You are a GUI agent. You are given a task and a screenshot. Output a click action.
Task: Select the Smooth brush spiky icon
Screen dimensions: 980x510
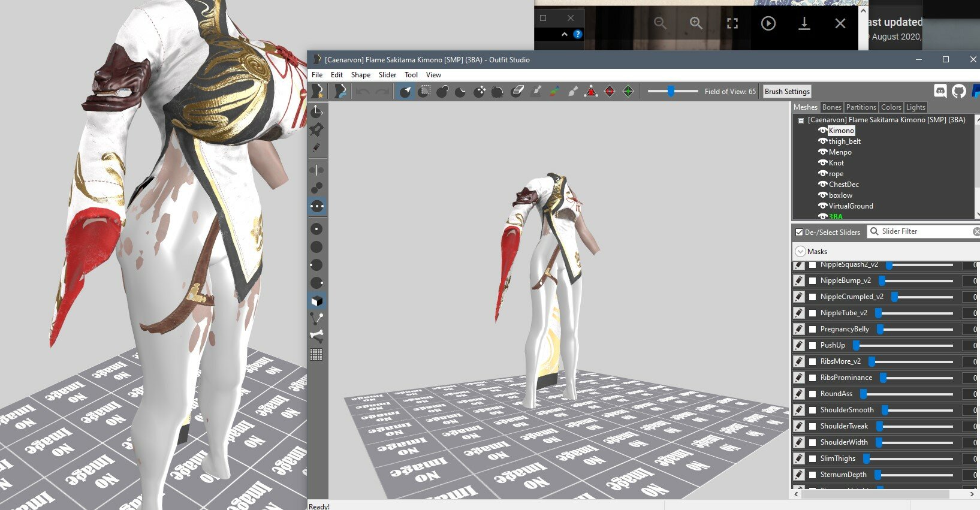point(497,91)
